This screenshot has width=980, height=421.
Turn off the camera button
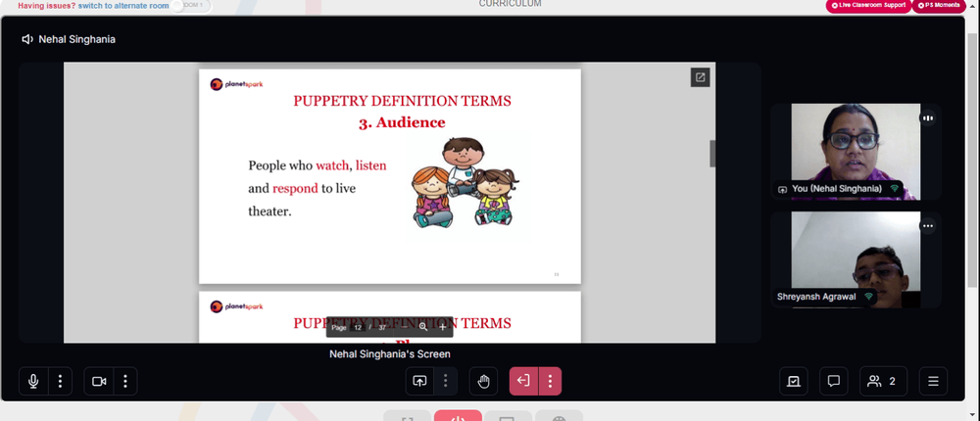99,381
